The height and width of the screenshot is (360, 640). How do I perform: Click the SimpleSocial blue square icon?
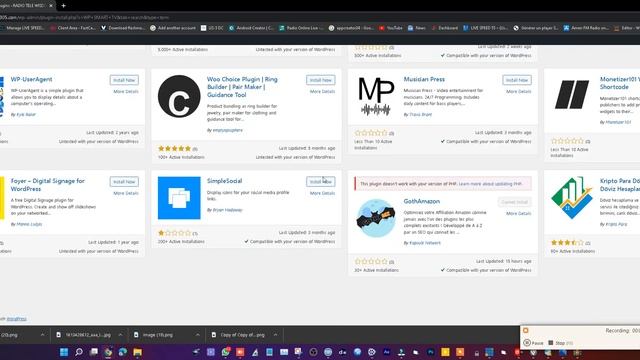tap(179, 198)
